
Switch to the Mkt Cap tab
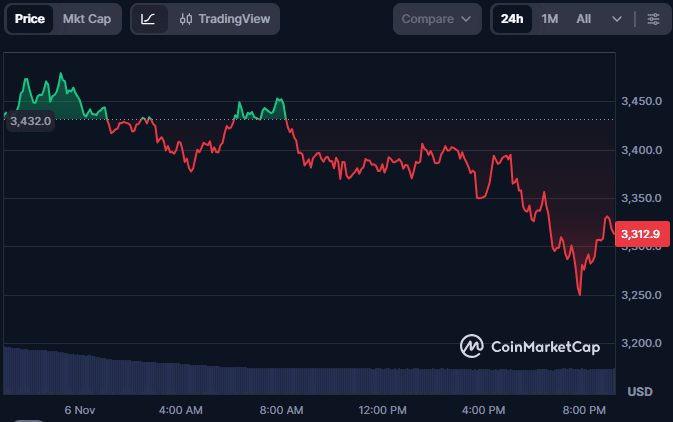(x=87, y=19)
